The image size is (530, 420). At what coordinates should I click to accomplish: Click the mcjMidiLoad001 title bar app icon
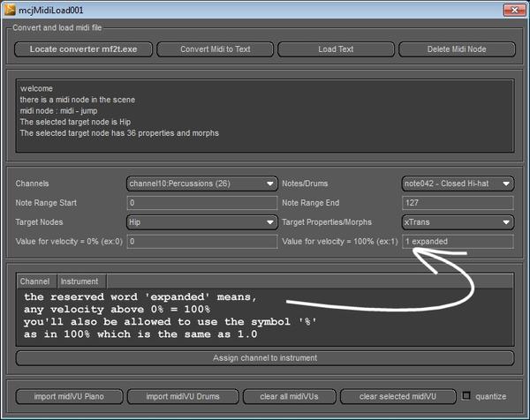coord(10,10)
